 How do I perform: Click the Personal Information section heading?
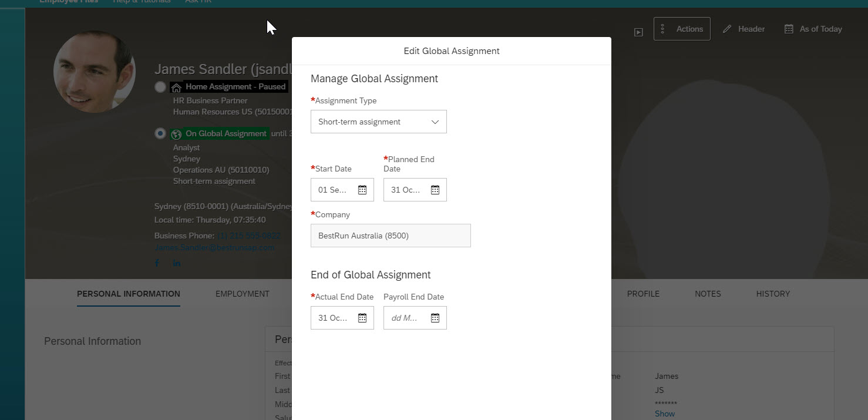click(x=92, y=341)
